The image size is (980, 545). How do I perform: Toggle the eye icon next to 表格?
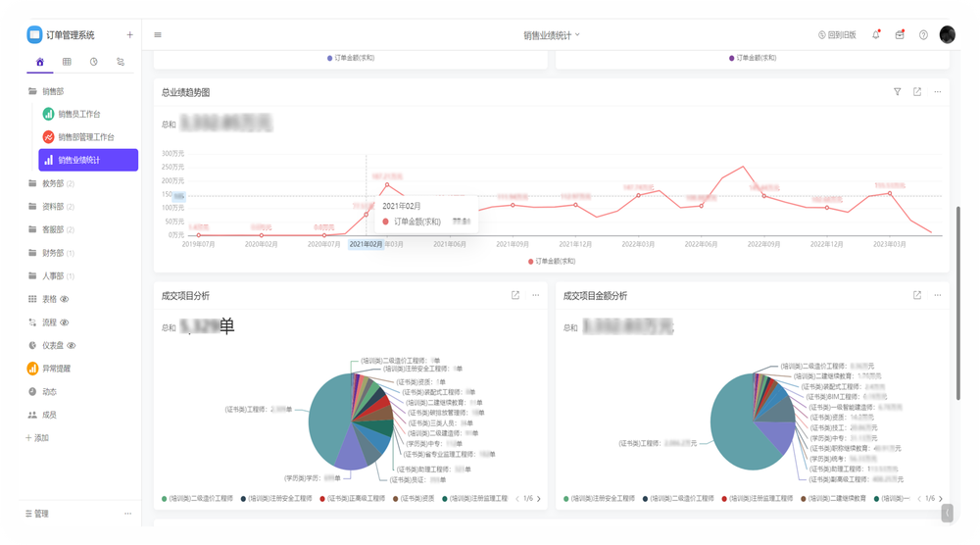coord(65,299)
